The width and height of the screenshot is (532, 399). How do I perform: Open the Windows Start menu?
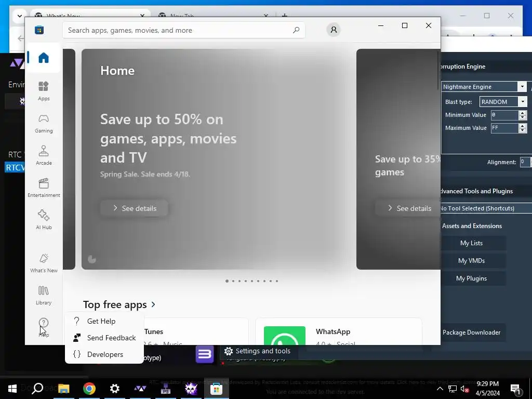coord(12,389)
